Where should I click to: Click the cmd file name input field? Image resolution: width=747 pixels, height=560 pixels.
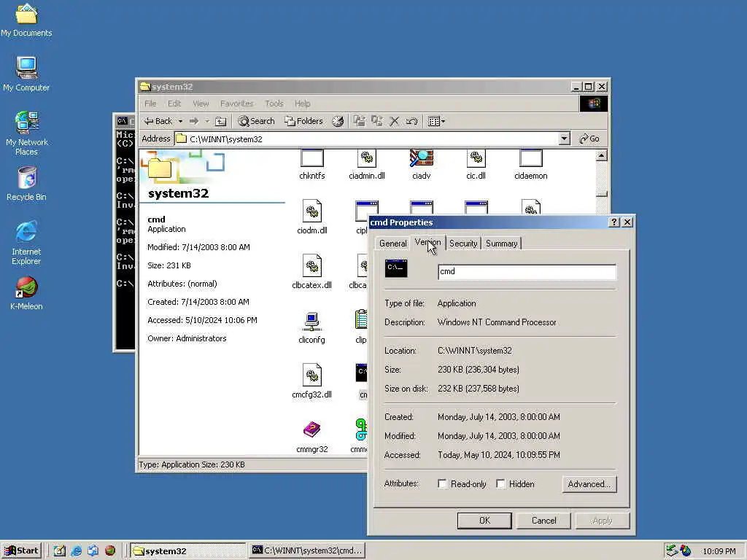[x=527, y=271]
